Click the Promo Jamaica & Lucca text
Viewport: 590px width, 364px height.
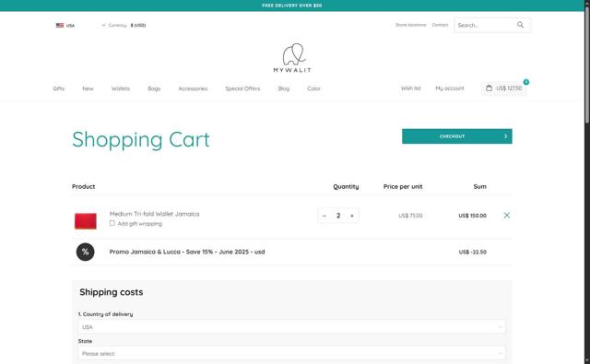point(187,252)
